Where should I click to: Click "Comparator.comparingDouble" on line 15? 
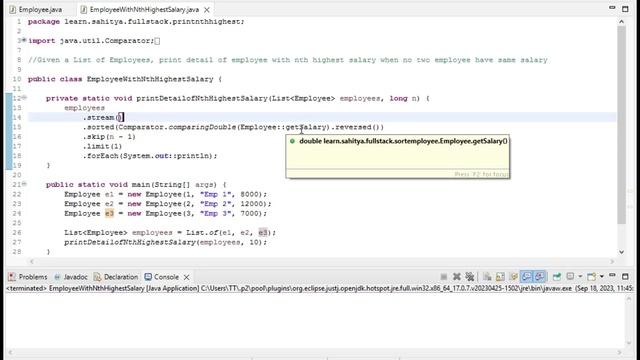pos(177,127)
